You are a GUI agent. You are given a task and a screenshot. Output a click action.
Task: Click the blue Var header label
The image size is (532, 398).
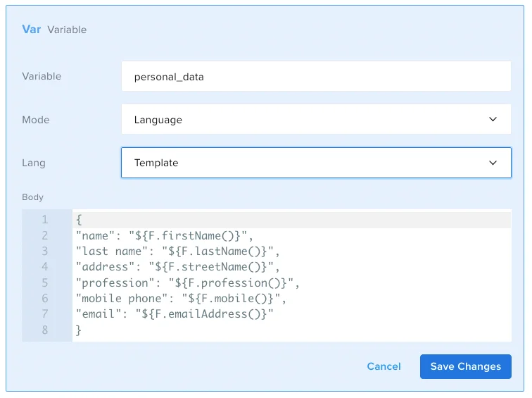(32, 30)
